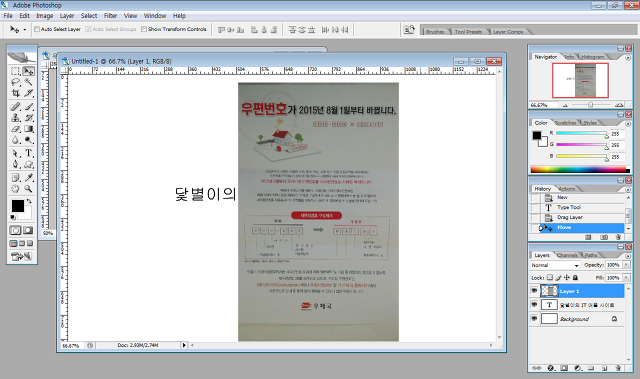Viewport: 640px width, 379px height.
Task: Open the Image menu
Action: [x=44, y=16]
